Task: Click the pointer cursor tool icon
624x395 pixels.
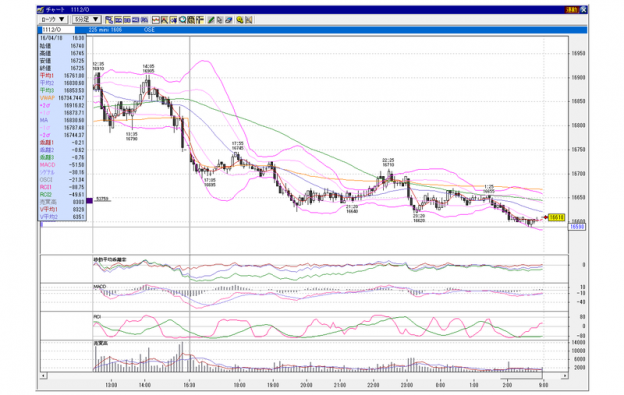Action: (x=220, y=19)
